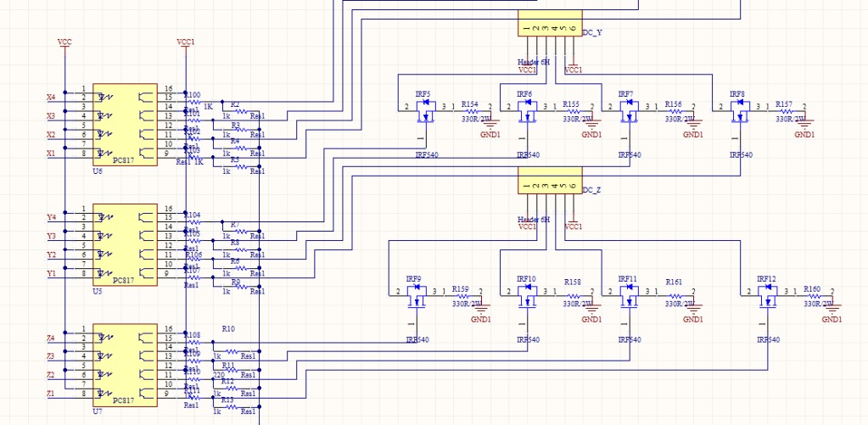Select the IRF8 MOSFET symbol
This screenshot has height=425, width=868.
point(740,111)
